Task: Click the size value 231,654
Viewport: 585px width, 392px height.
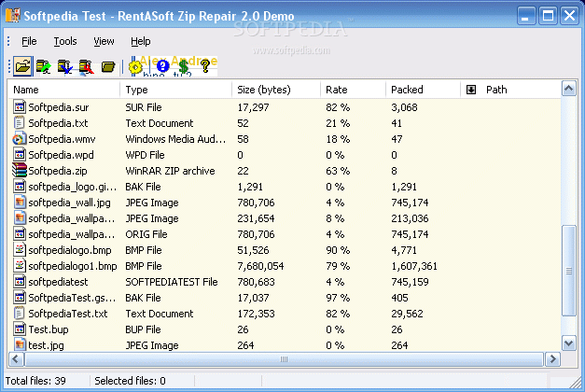Action: click(256, 218)
